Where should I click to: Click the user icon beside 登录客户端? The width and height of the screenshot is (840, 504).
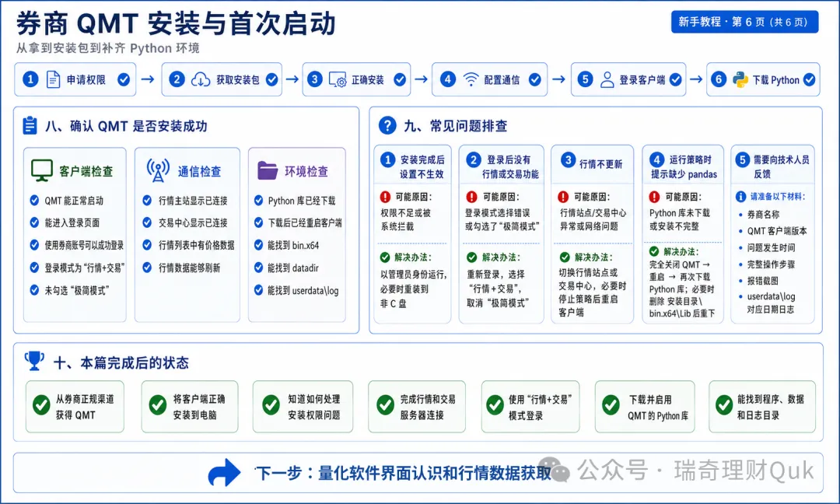607,80
